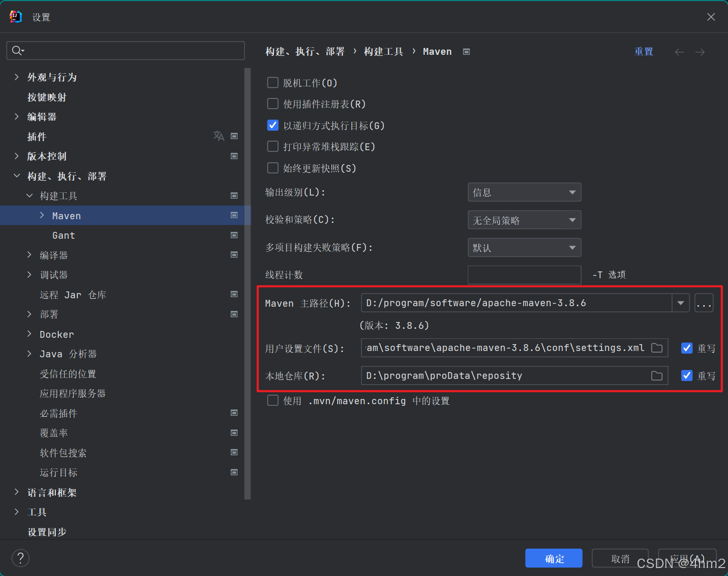This screenshot has height=576, width=728.
Task: Click the IntelliJ IDEA logo in title bar
Action: coord(16,17)
